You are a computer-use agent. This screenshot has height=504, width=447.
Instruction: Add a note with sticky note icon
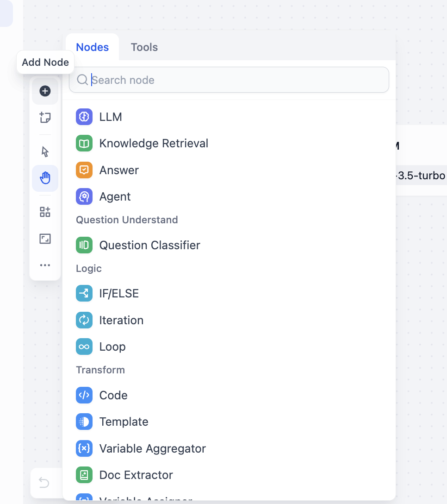point(45,118)
